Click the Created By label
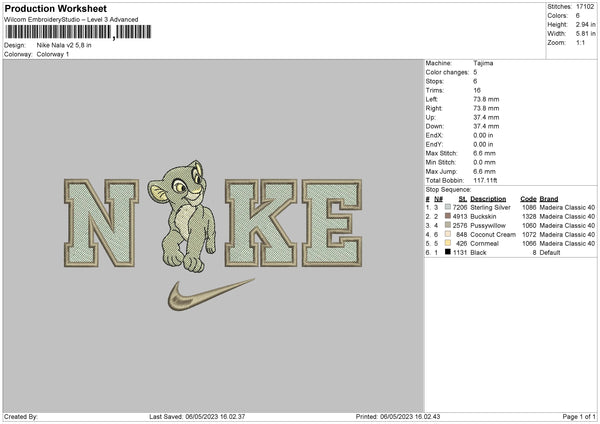This screenshot has width=600, height=424. pyautogui.click(x=21, y=416)
